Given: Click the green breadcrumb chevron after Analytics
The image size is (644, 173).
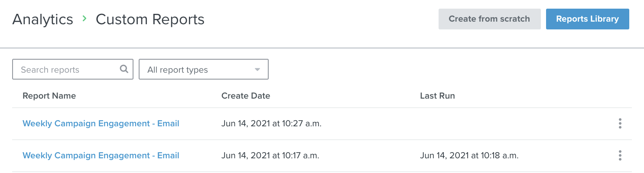Looking at the screenshot, I should (x=85, y=19).
